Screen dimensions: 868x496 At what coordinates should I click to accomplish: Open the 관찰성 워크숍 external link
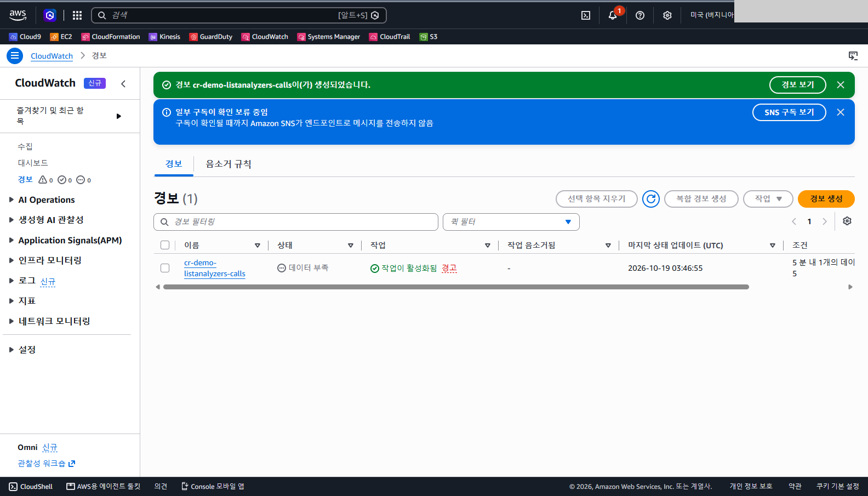47,463
